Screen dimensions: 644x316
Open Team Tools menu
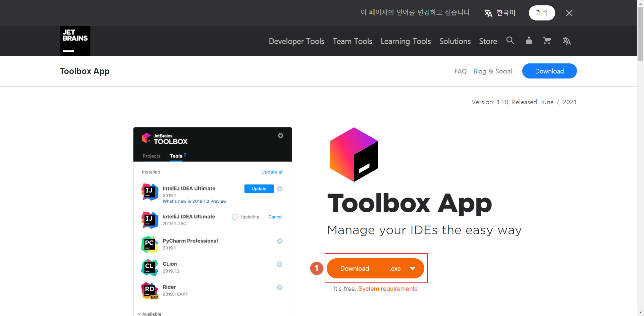353,41
